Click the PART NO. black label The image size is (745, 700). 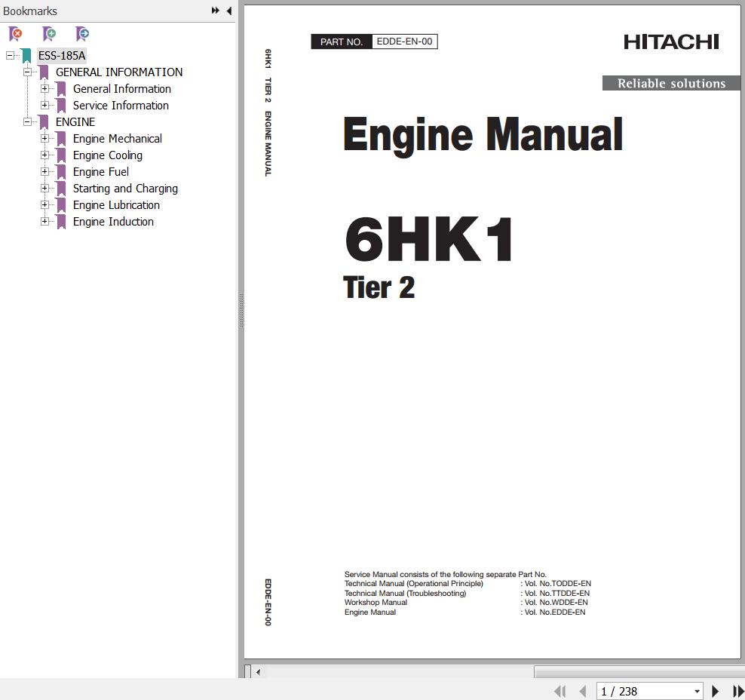[x=342, y=41]
